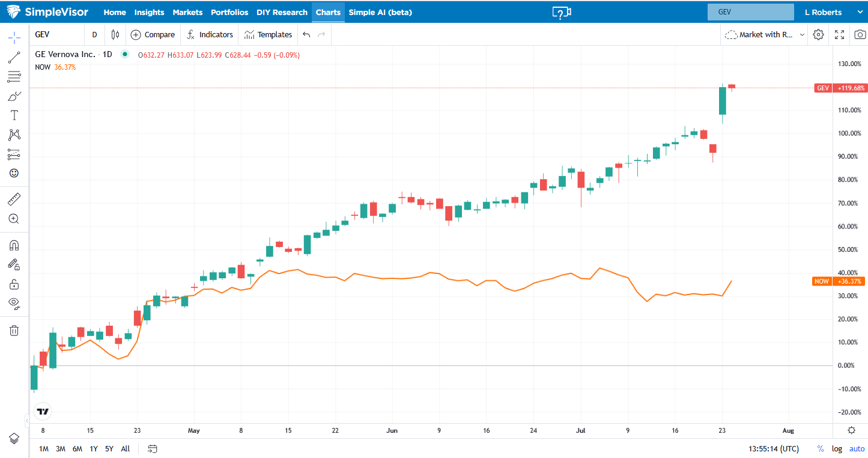Hide all drawings with eye icon
The height and width of the screenshot is (458, 868).
click(x=14, y=303)
